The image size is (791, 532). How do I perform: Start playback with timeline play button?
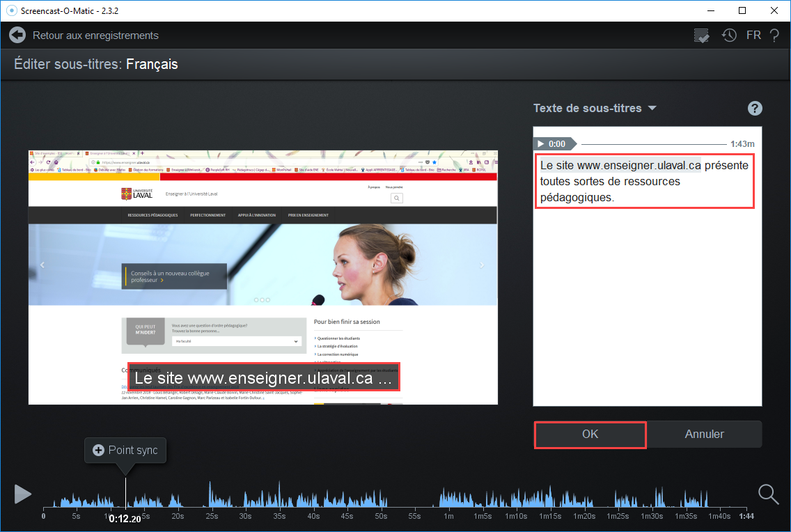click(x=22, y=494)
